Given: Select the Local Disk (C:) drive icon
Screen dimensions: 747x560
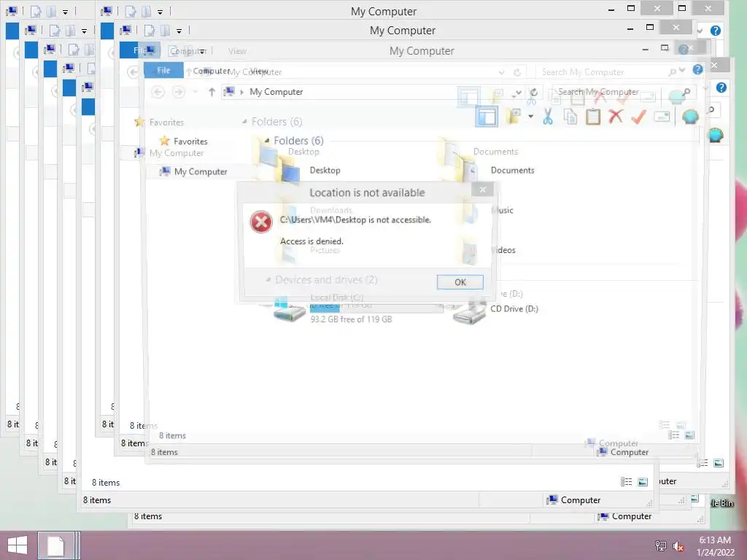Looking at the screenshot, I should [289, 310].
